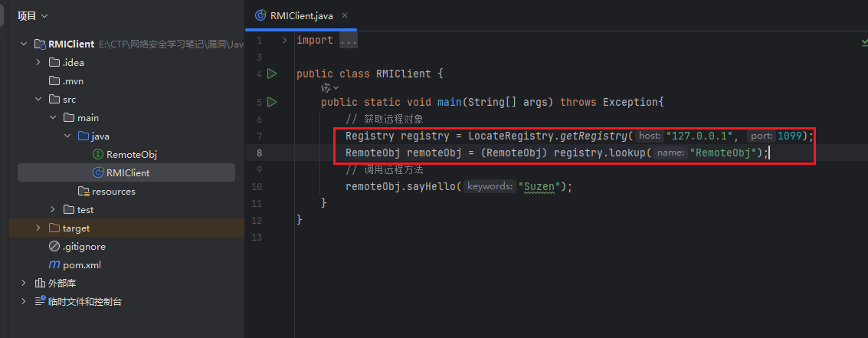Image resolution: width=868 pixels, height=338 pixels.
Task: Close the RMIClient.java tab
Action: [345, 15]
